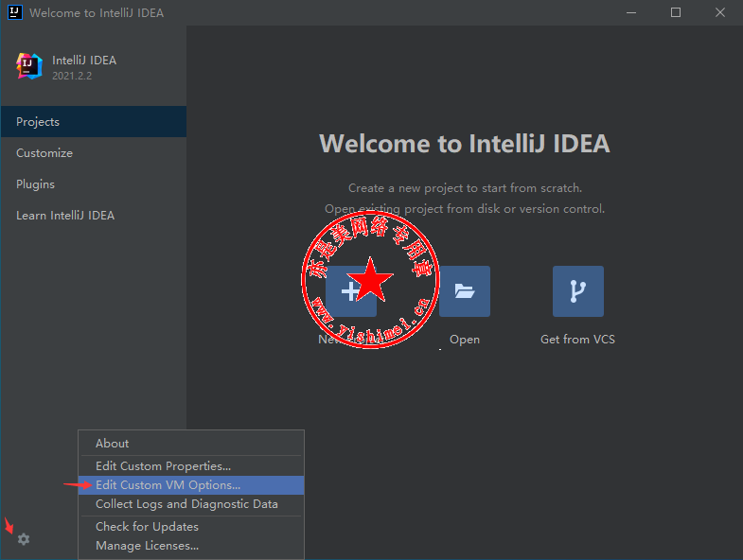
Task: Click 'Create a new project to start from scratch.' text
Action: click(x=465, y=188)
